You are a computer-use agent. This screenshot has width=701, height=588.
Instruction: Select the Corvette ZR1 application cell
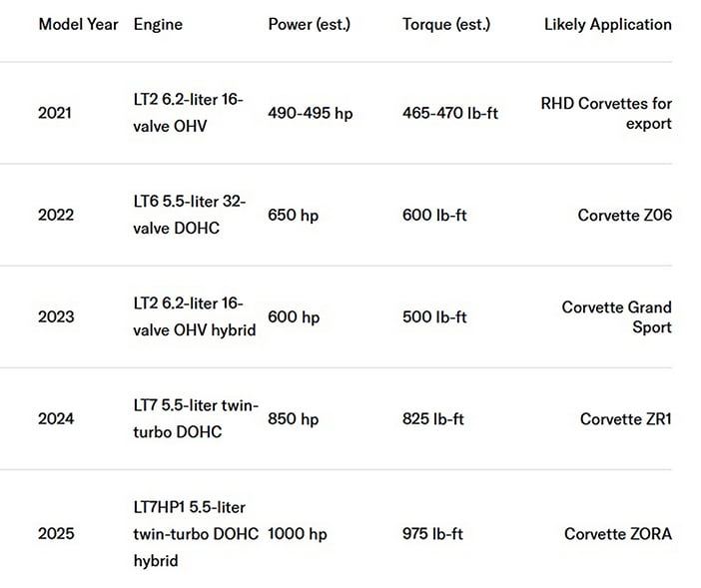point(626,418)
